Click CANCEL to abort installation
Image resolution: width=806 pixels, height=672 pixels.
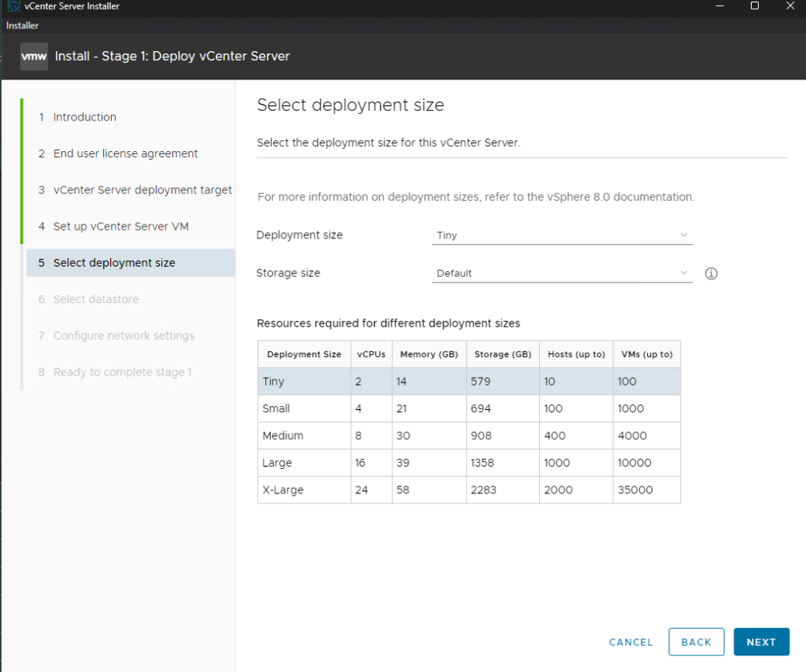[630, 642]
